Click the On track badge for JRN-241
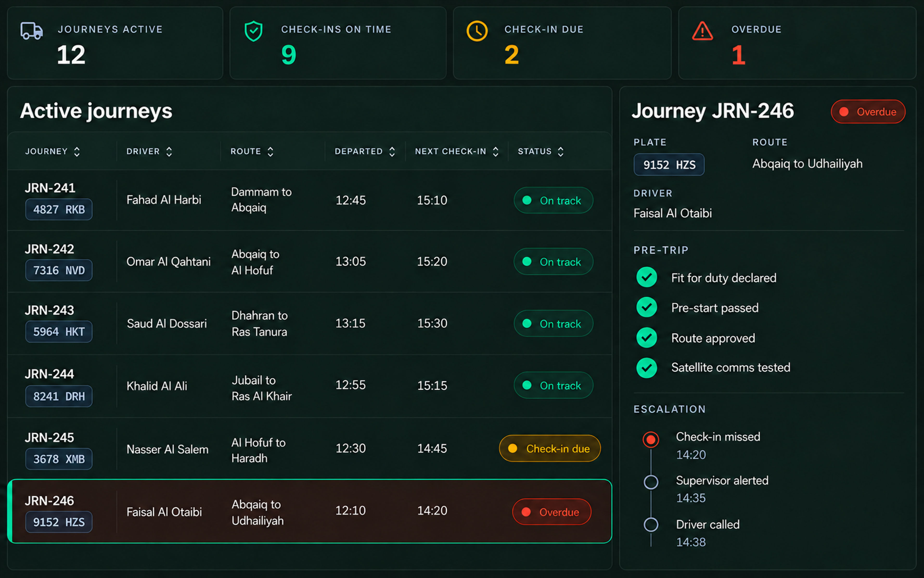924x578 pixels. 553,200
